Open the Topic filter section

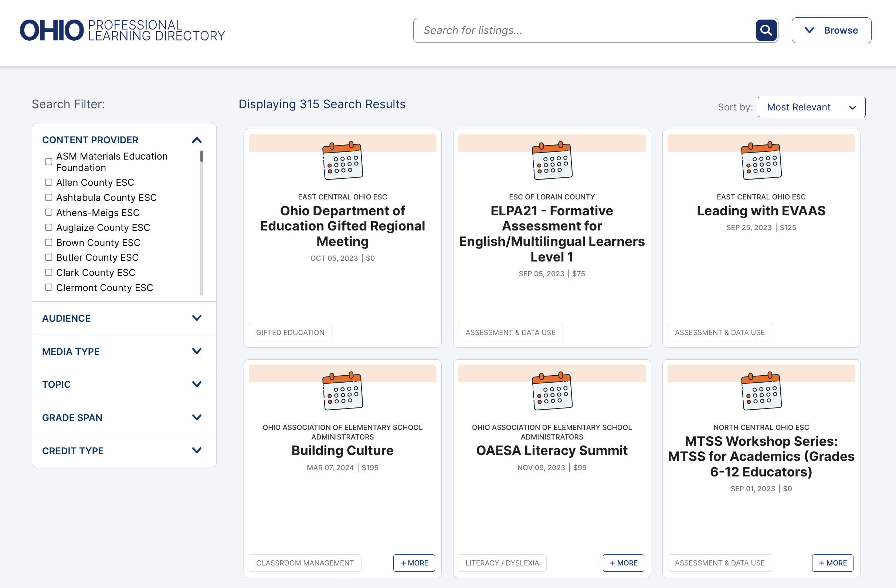pyautogui.click(x=124, y=384)
